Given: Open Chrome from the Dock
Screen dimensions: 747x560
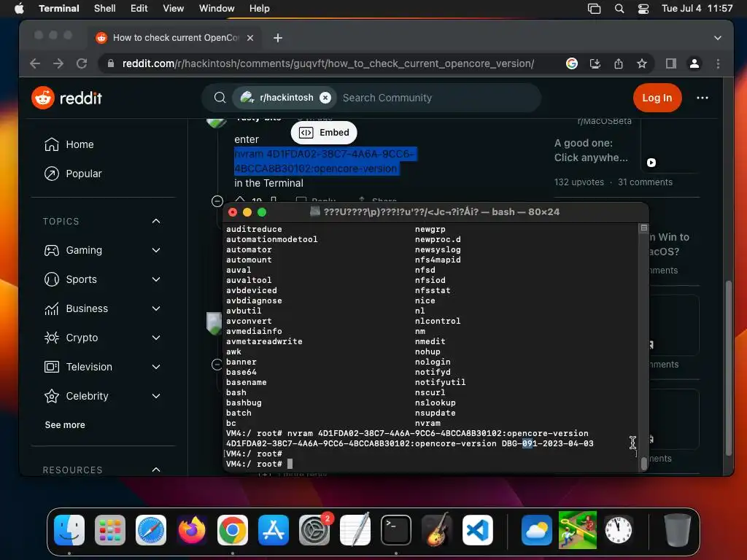Looking at the screenshot, I should tap(233, 529).
